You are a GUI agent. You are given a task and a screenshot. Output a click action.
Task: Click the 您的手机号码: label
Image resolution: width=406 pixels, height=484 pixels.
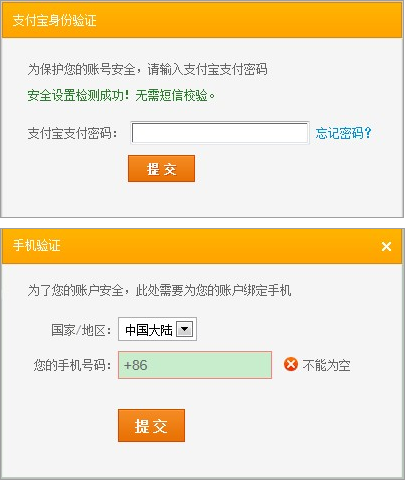pos(72,365)
